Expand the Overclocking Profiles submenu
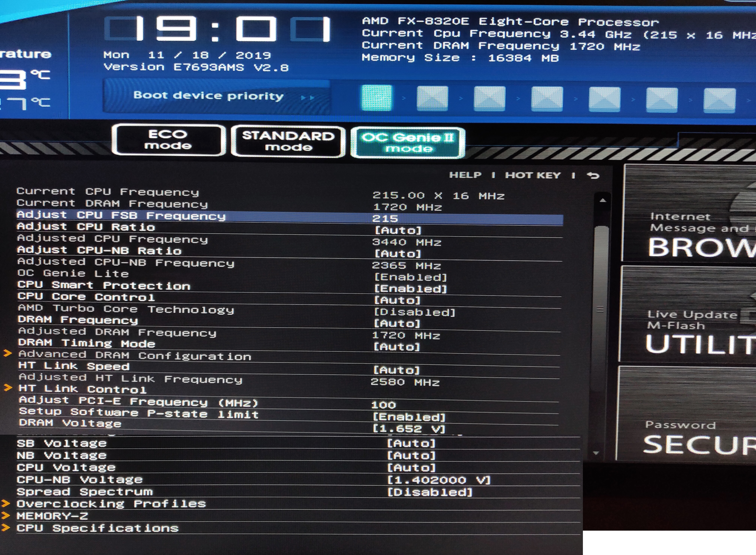The image size is (756, 555). click(x=111, y=504)
